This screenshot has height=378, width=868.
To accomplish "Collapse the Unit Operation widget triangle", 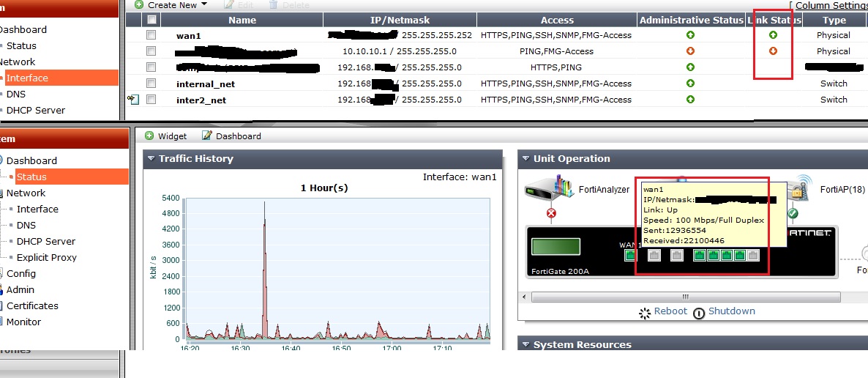I will point(525,158).
